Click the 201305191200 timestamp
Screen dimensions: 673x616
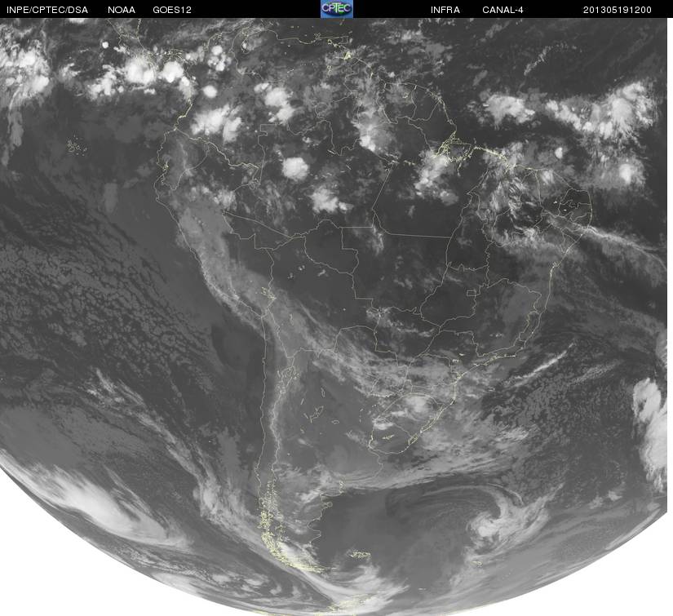pos(617,10)
